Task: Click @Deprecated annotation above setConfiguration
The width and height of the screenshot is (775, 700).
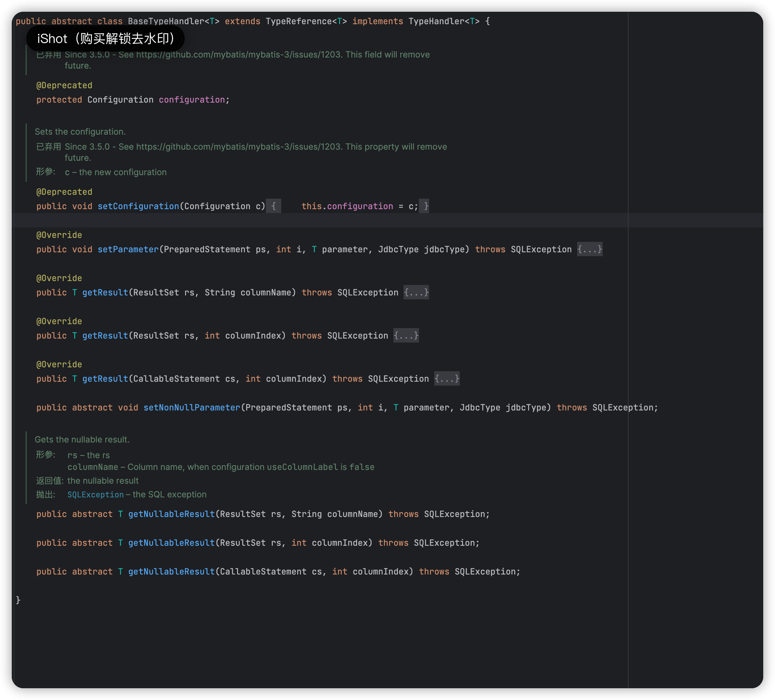Action: click(64, 192)
